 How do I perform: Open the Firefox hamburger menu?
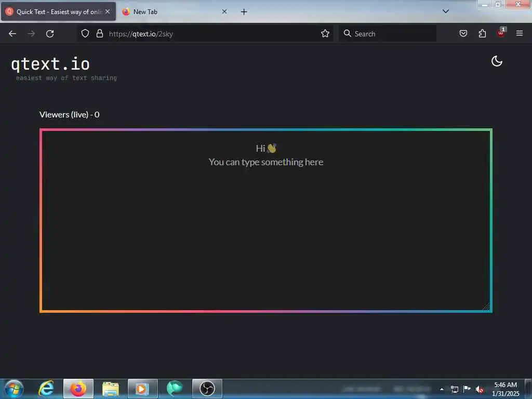pos(520,33)
